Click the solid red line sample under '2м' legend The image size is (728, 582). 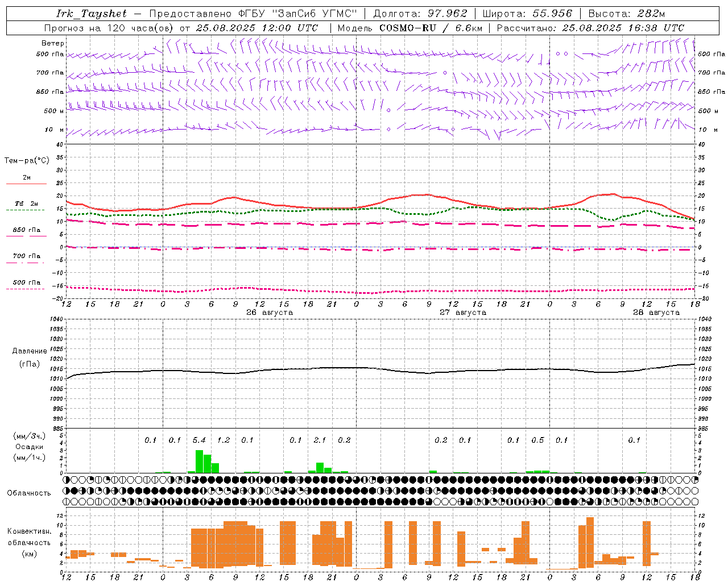click(26, 184)
